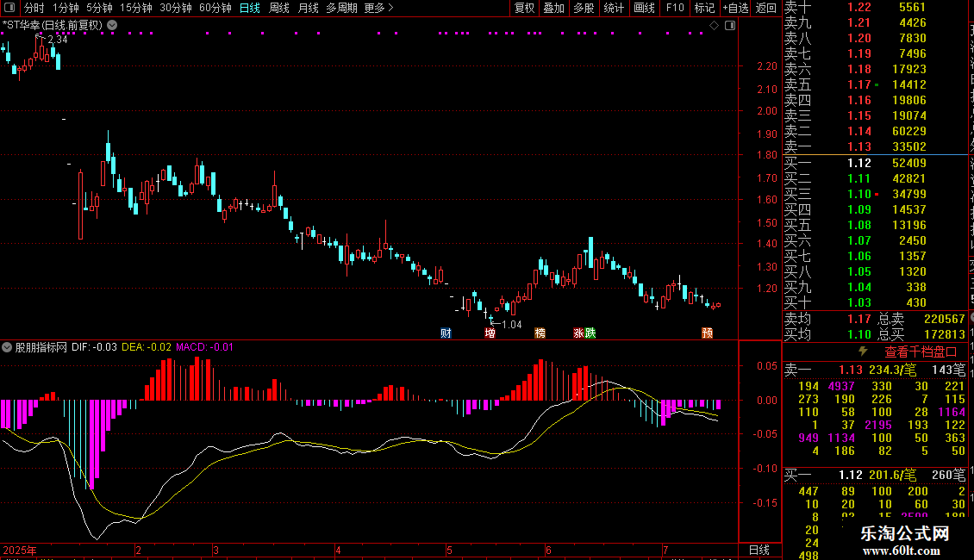
Task: Click the 复权 adjustment button
Action: [524, 8]
